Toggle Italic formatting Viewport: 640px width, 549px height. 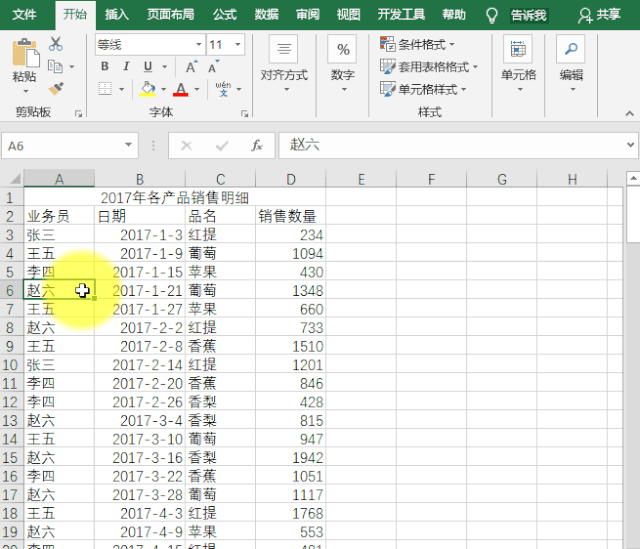(125, 67)
